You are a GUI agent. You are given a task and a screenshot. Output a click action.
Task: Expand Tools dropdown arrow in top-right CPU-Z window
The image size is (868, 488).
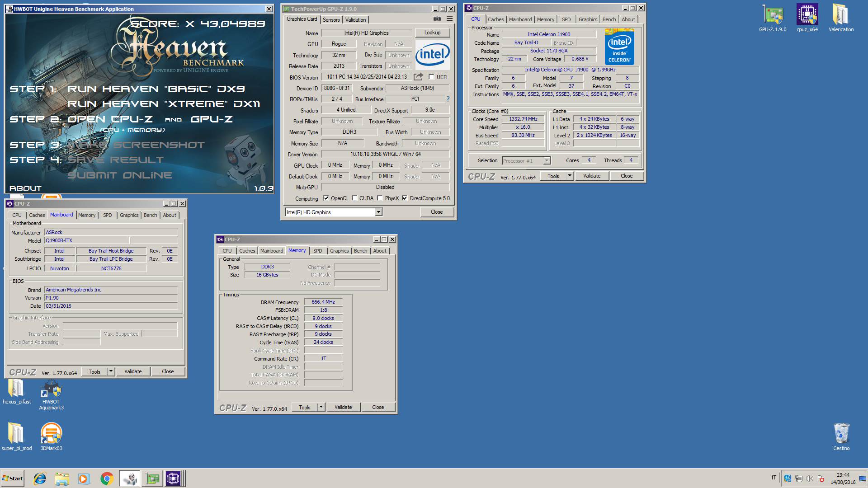tap(570, 176)
